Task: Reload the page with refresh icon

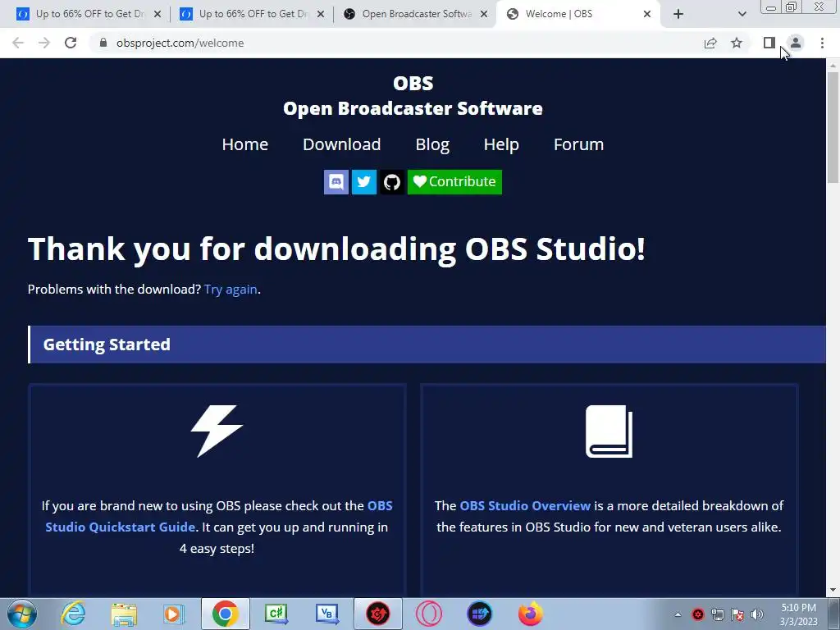Action: pyautogui.click(x=71, y=43)
